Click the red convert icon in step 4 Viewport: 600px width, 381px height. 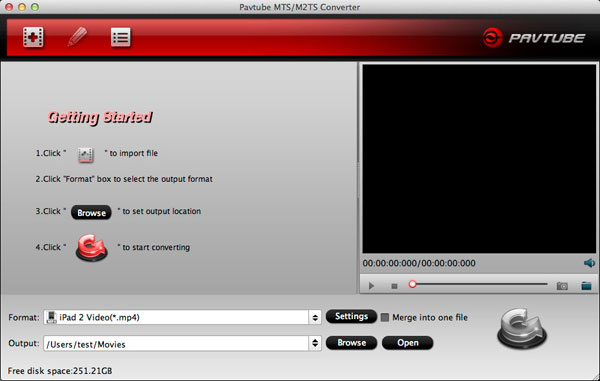click(x=91, y=248)
